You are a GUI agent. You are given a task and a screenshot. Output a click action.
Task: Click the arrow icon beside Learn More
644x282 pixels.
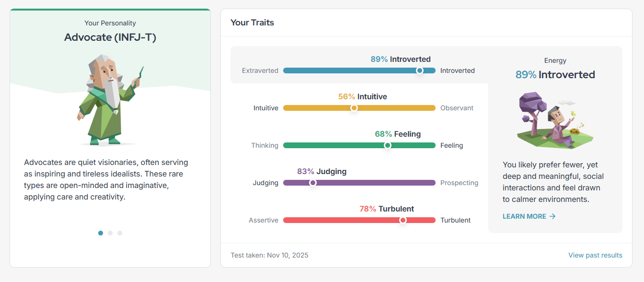[x=552, y=216]
